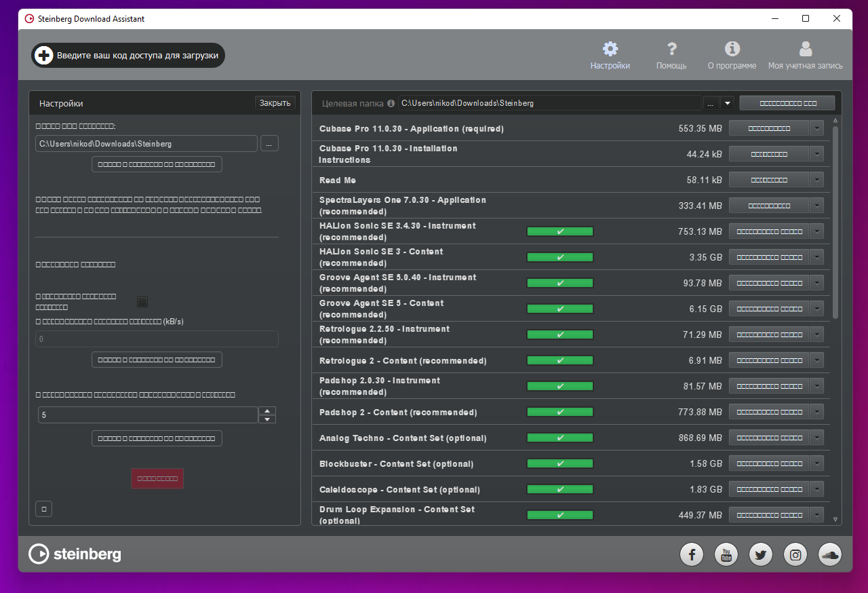Viewport: 868px width, 593px height.
Task: Close settings panel with Закрыть button
Action: coord(275,103)
